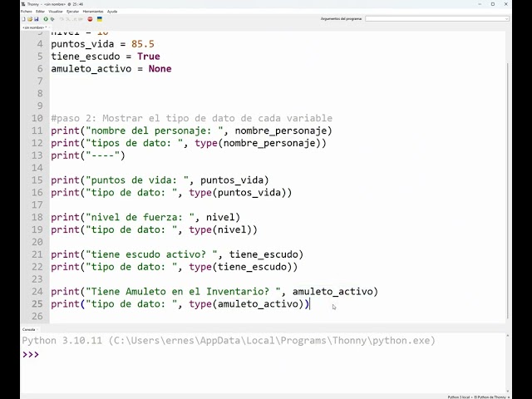
Task: Click the Thonny app icon in title bar
Action: tap(23, 4)
